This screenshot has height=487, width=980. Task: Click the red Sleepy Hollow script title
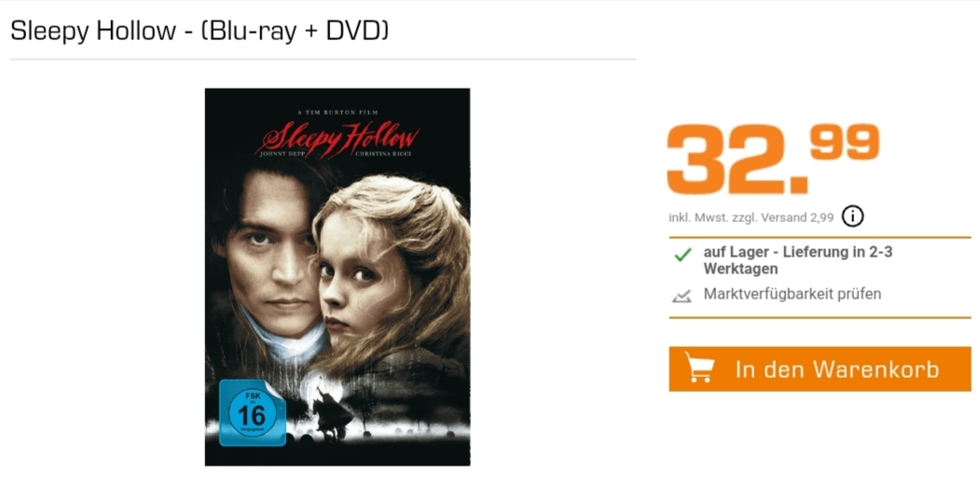[x=338, y=140]
